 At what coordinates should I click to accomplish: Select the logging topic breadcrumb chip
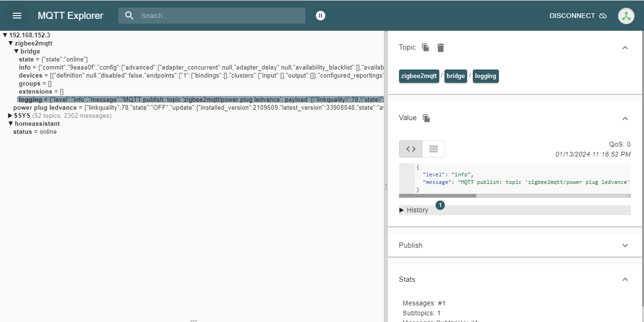click(x=486, y=76)
